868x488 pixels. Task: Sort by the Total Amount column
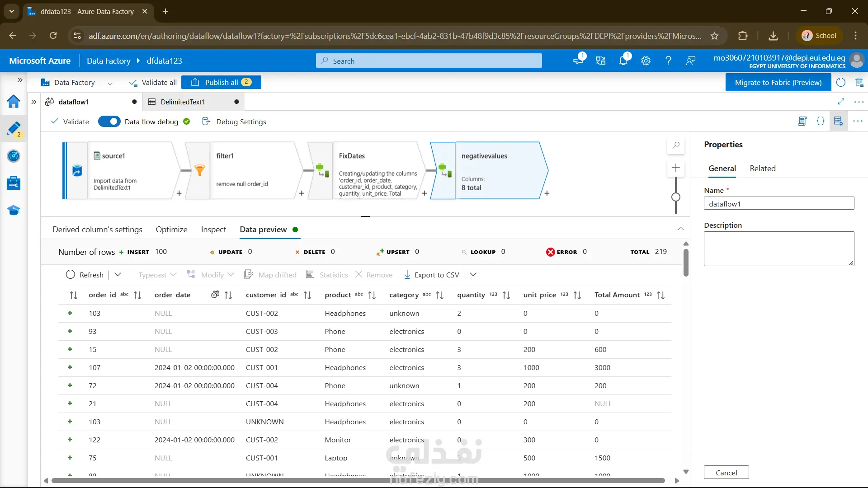(661, 295)
